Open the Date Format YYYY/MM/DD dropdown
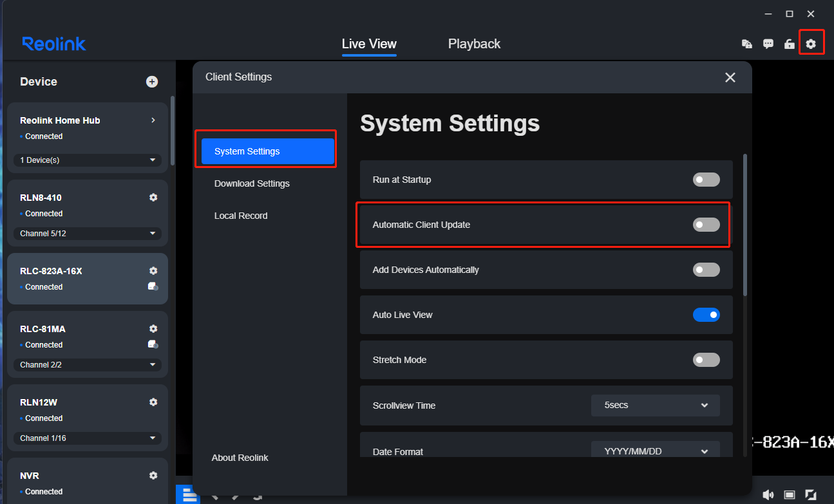Image resolution: width=834 pixels, height=504 pixels. coord(656,449)
